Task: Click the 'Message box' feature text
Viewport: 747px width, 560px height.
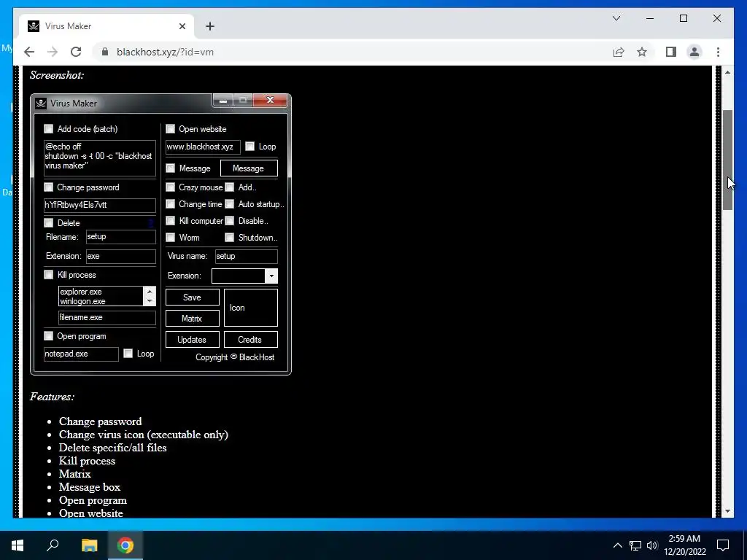Action: pos(90,487)
